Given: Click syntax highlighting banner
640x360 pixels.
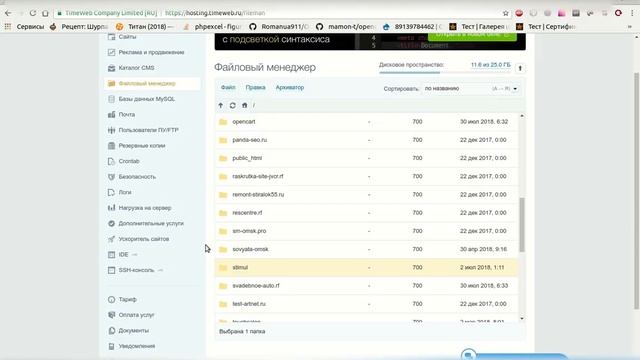Looking at the screenshot, I should click(x=370, y=42).
